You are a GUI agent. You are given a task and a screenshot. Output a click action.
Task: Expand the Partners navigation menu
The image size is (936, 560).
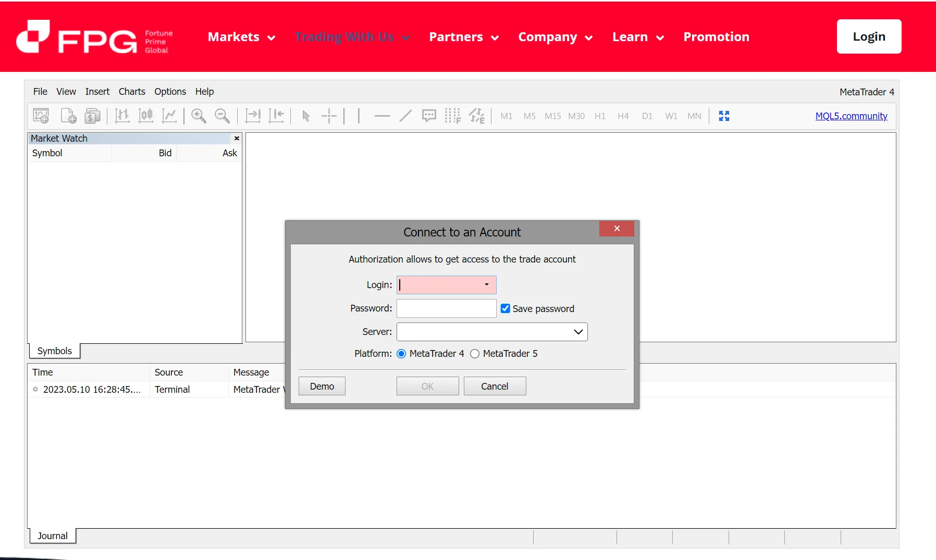[464, 37]
